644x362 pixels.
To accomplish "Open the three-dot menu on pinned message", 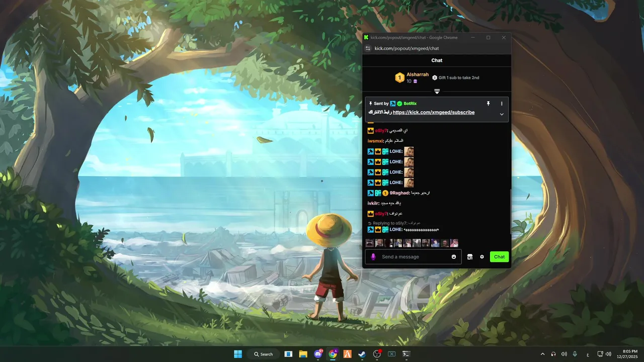I will [x=502, y=104].
